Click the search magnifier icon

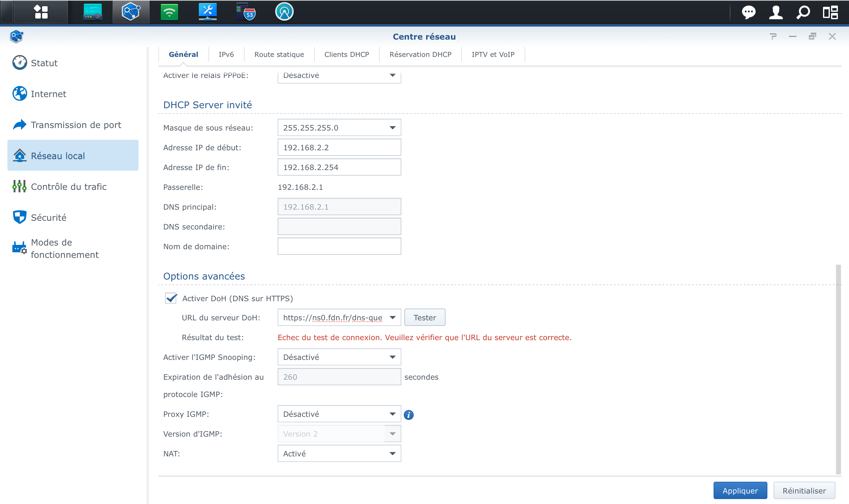coord(803,12)
